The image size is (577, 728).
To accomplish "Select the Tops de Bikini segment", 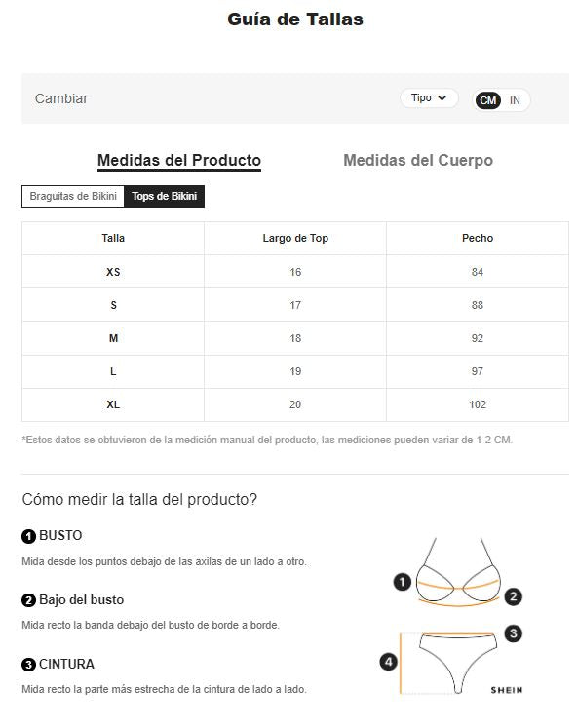I will click(x=165, y=196).
